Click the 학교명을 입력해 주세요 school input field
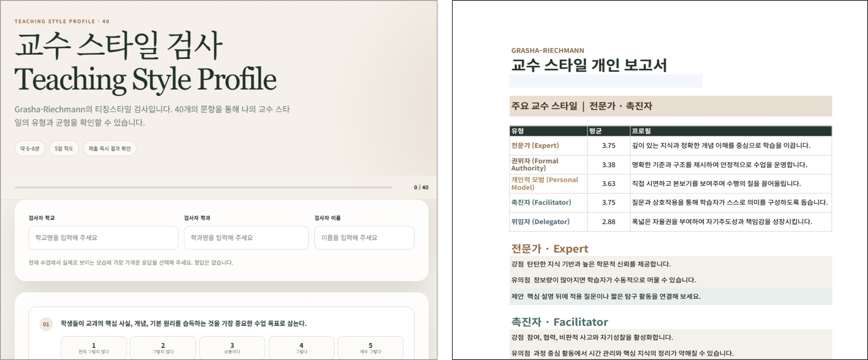The height and width of the screenshot is (360, 868). 103,238
